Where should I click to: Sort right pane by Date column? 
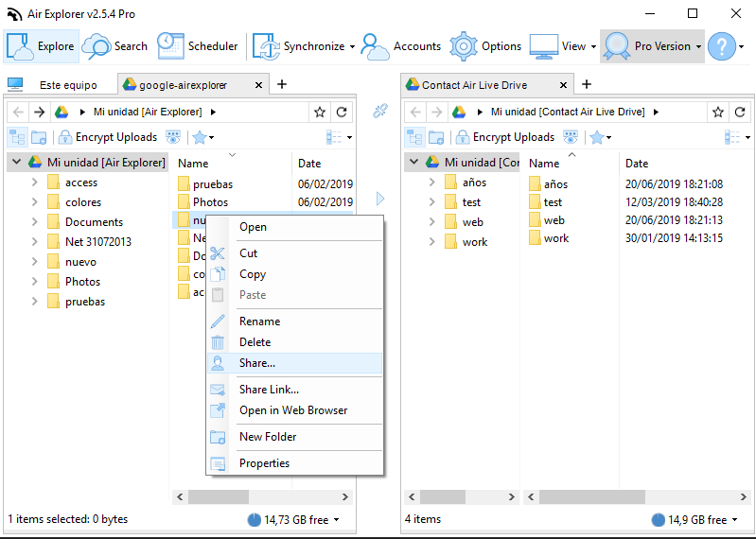coord(637,164)
